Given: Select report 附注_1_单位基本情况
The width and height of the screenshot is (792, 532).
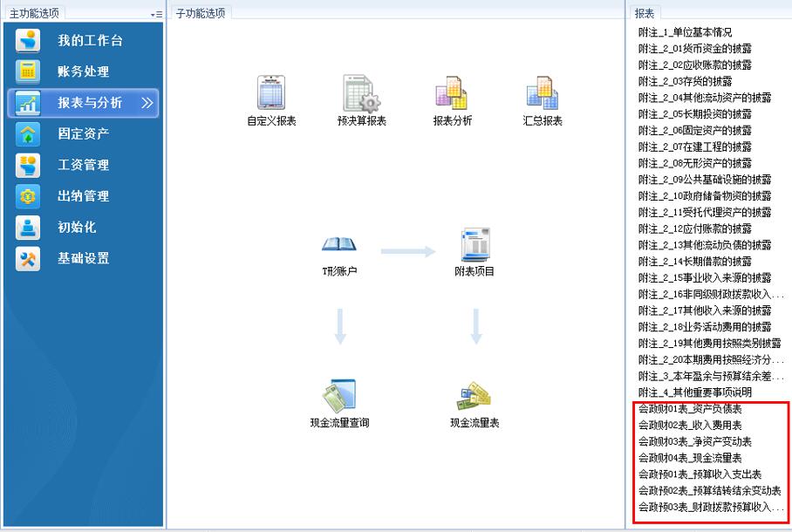Looking at the screenshot, I should [685, 32].
